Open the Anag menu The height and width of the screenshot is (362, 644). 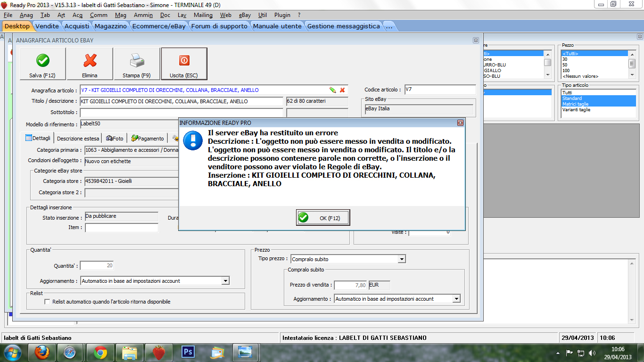coord(26,15)
